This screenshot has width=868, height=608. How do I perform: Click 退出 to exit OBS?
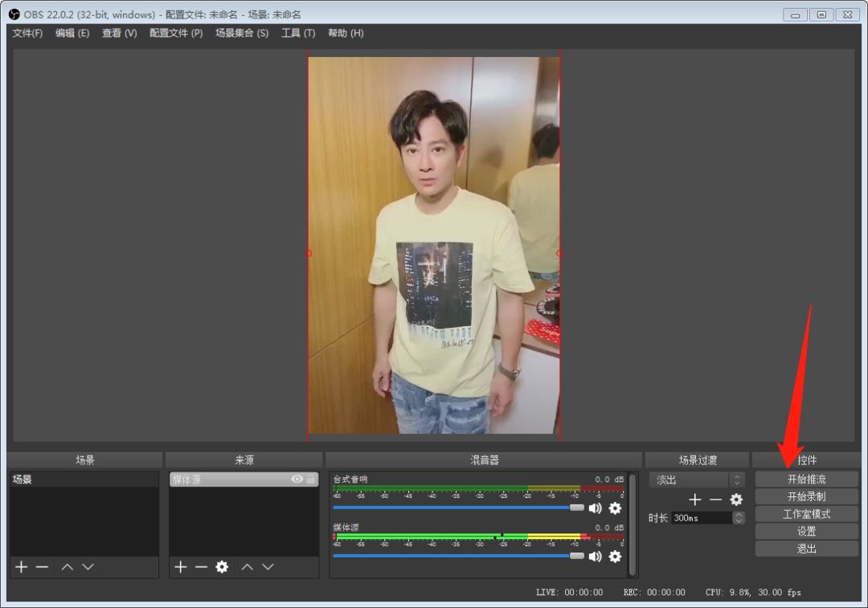tap(807, 549)
